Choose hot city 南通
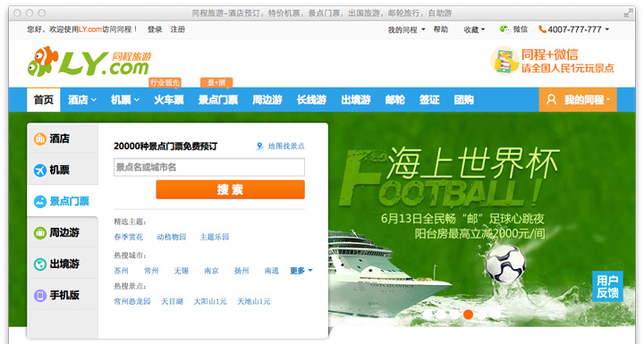Viewport: 644px width, 344px height. click(x=272, y=271)
